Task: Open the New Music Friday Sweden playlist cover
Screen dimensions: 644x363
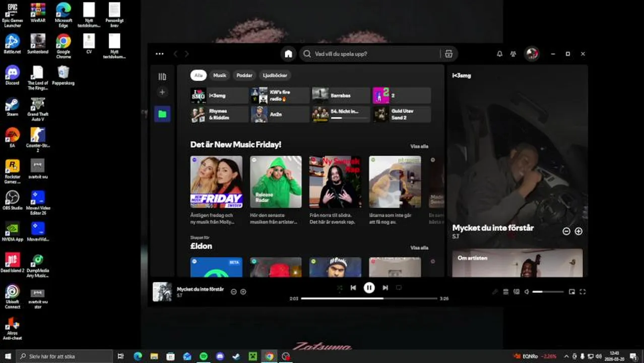Action: [216, 181]
